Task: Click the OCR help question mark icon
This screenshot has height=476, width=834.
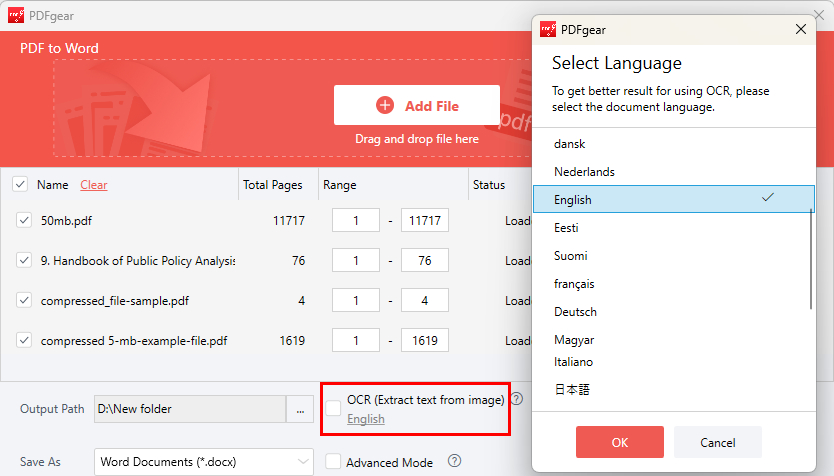Action: 517,399
